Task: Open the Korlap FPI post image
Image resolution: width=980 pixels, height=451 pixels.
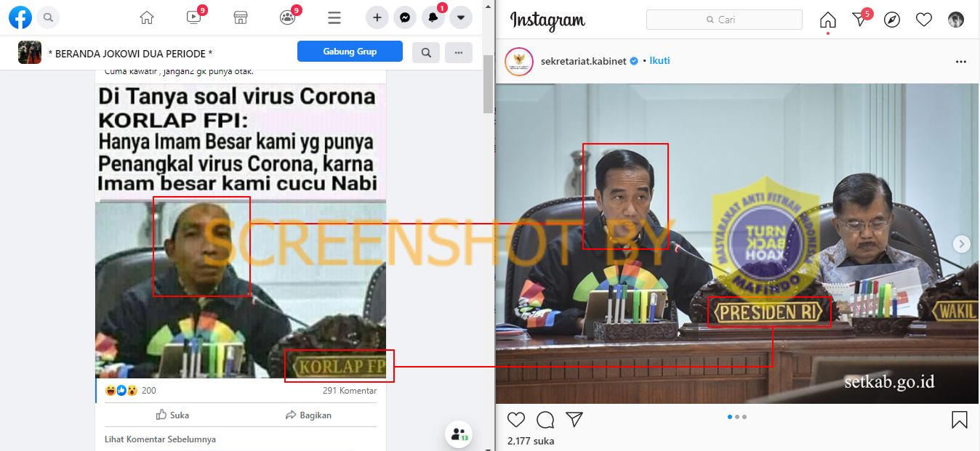Action: [x=241, y=231]
